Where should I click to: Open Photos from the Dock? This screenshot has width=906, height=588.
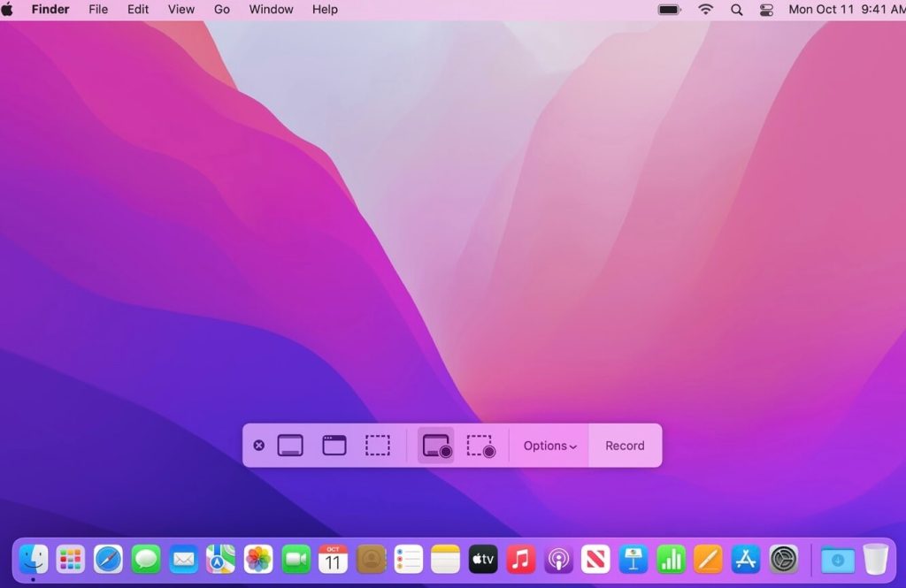pyautogui.click(x=258, y=559)
